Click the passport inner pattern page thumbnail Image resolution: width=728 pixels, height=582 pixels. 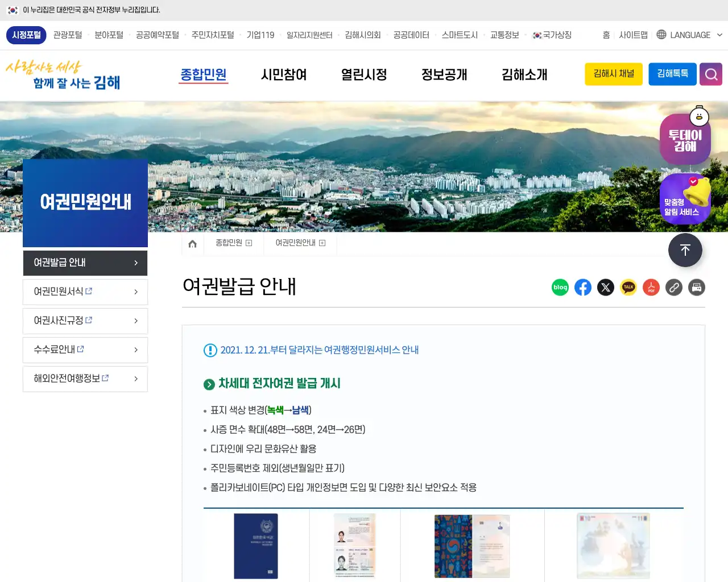pyautogui.click(x=472, y=546)
